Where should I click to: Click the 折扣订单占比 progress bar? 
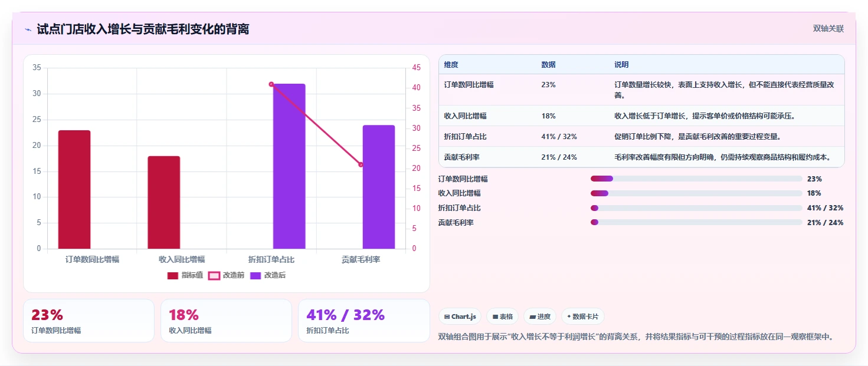pyautogui.click(x=696, y=208)
